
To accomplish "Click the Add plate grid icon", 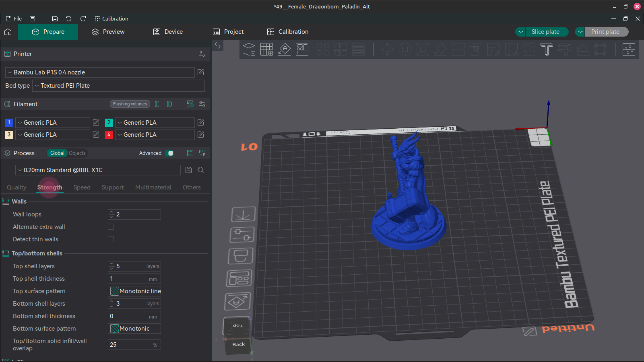I will coord(266,49).
